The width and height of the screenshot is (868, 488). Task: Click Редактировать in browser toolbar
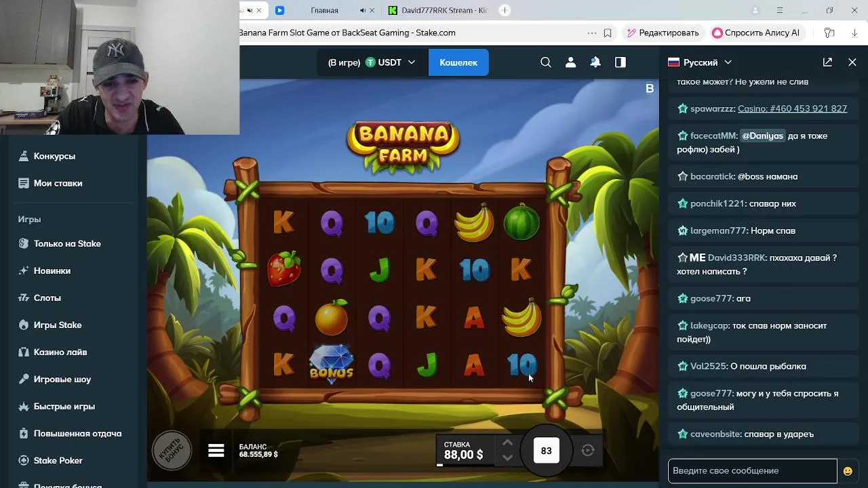coord(663,33)
